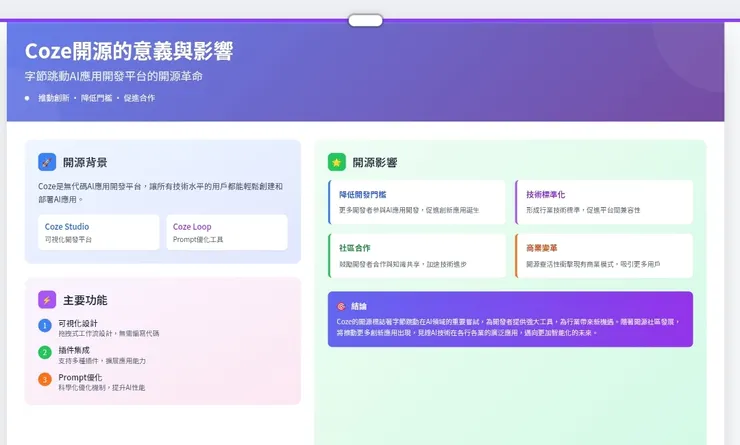Image resolution: width=740 pixels, height=445 pixels.
Task: Click the 推動創新 tagline text
Action: 54,98
